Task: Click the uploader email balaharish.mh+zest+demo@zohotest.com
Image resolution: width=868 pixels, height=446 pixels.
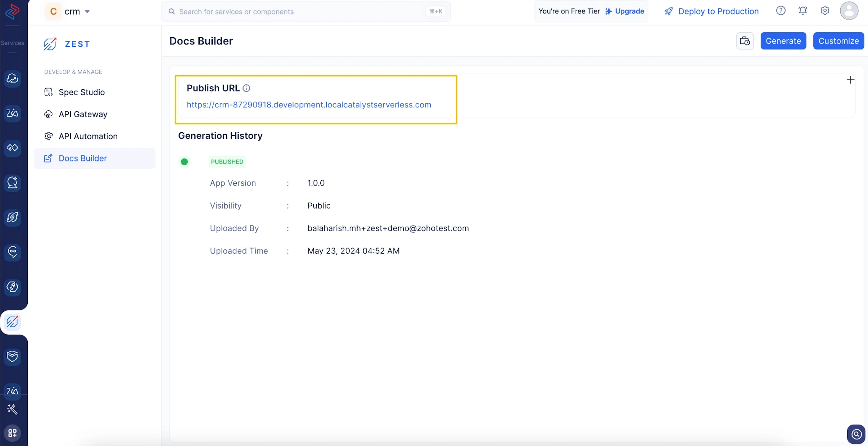Action: point(388,228)
